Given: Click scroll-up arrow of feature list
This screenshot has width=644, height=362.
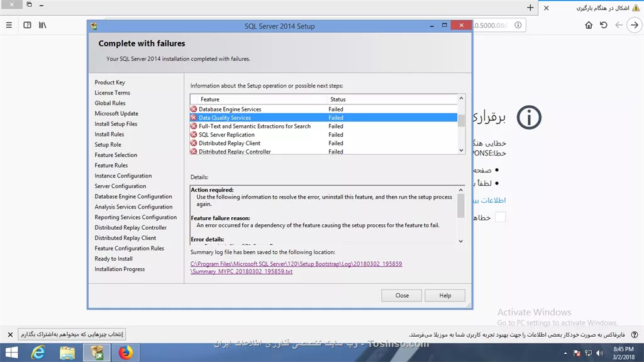Looking at the screenshot, I should click(461, 98).
